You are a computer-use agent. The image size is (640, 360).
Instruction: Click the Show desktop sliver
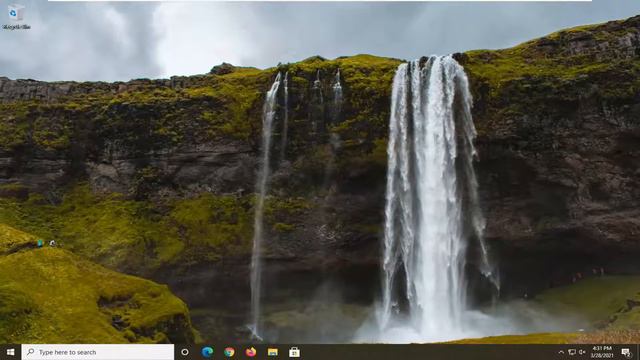638,352
